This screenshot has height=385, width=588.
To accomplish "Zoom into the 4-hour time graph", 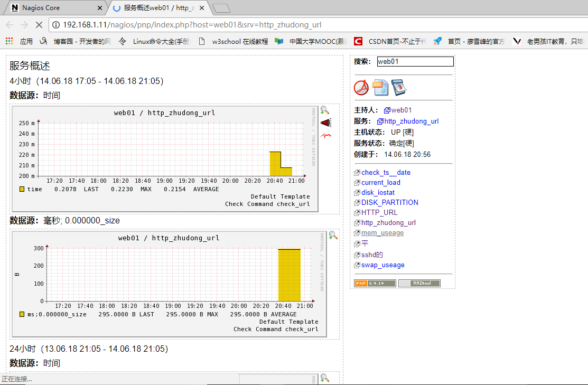I will click(x=325, y=110).
